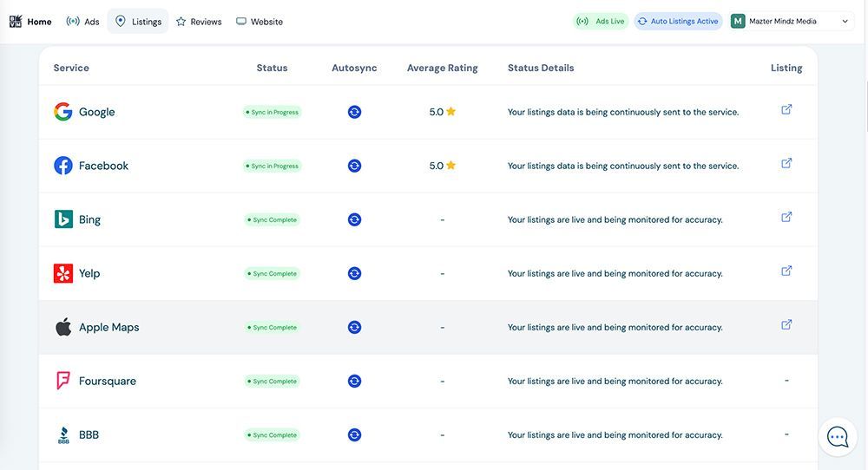Open Bing listing external link

coord(786,217)
